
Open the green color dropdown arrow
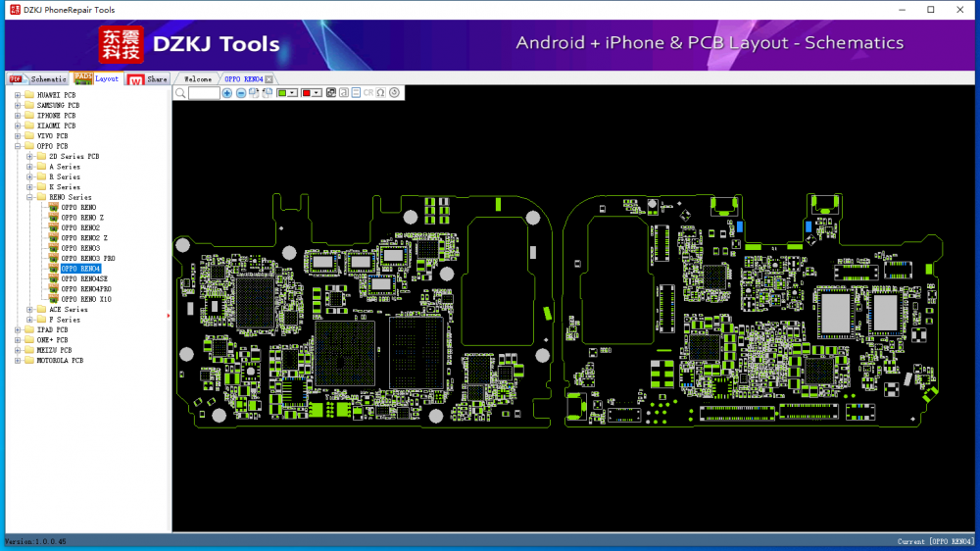293,93
